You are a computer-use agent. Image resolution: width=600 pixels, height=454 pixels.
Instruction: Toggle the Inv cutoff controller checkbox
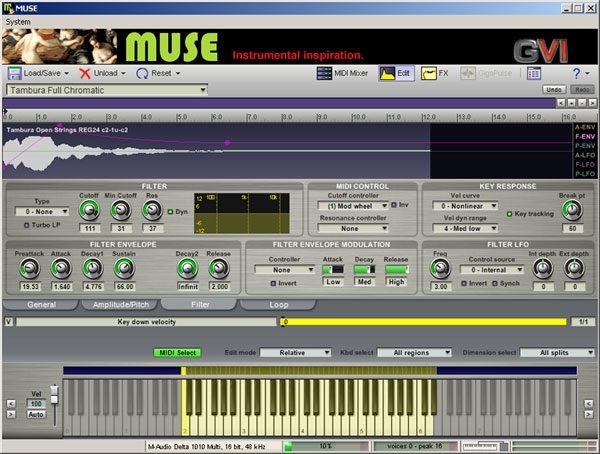[x=394, y=205]
